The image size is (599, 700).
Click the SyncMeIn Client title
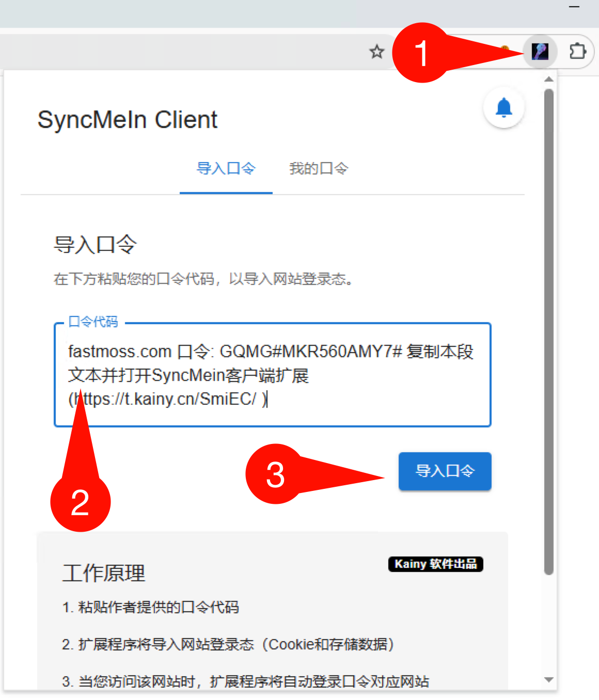coord(127,119)
